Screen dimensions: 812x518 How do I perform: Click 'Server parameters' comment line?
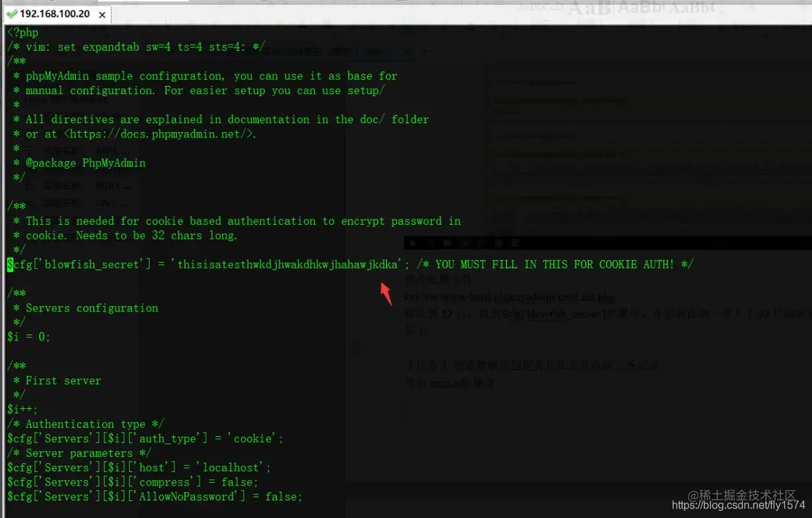click(x=79, y=453)
